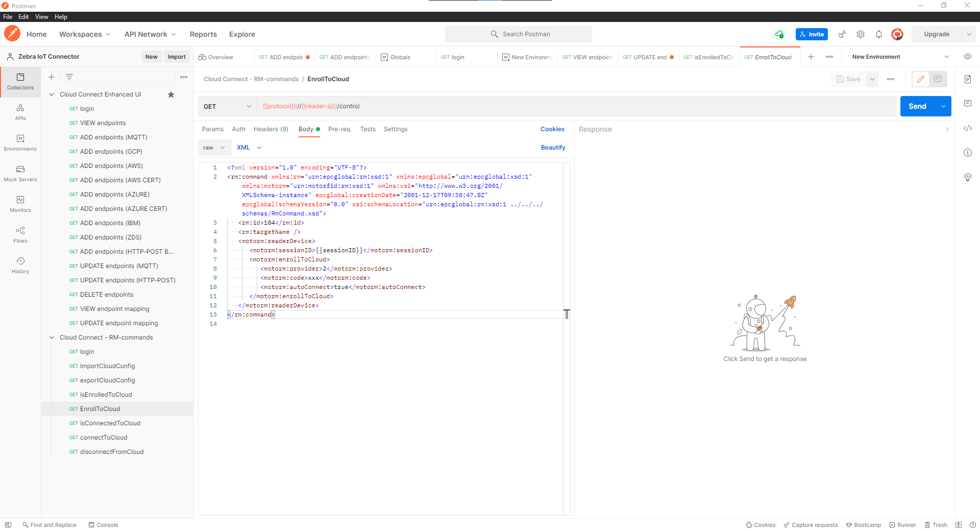Open the View menu

point(41,17)
